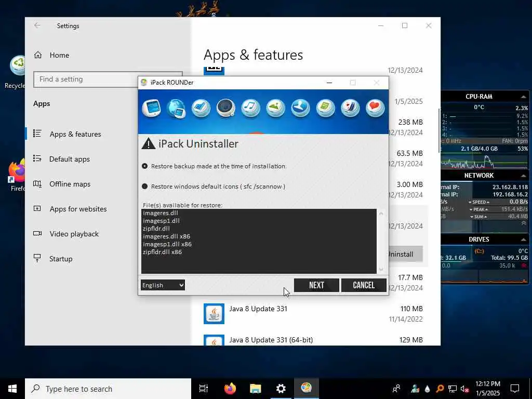Click the orange magnifier tray icon

(440, 389)
